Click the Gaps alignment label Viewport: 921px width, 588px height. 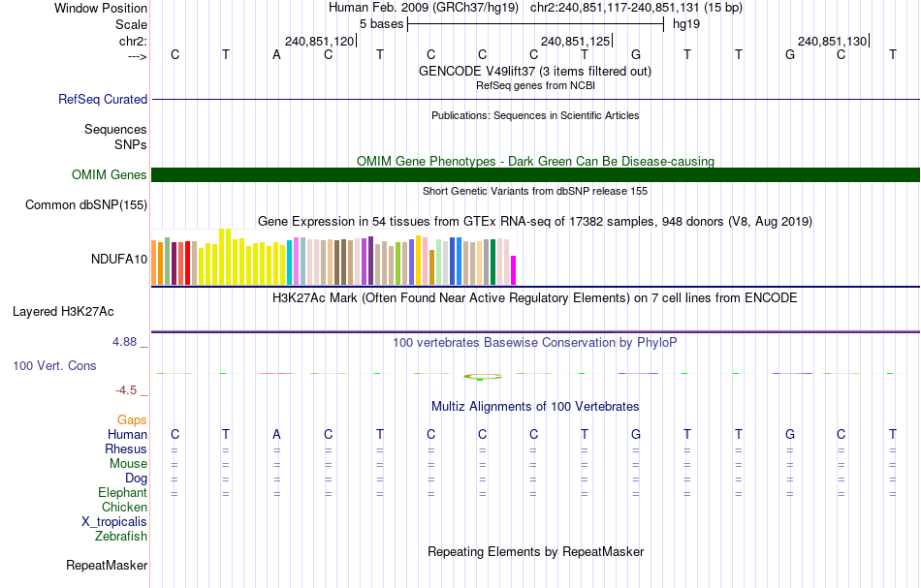132,419
